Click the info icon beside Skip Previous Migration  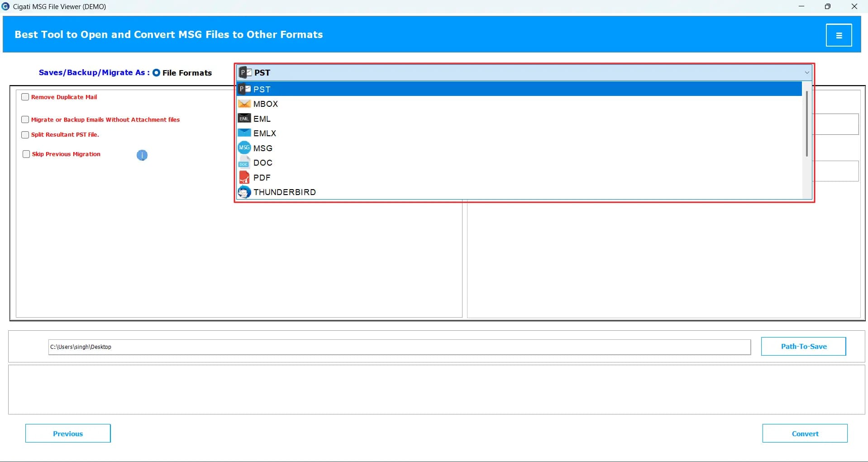click(x=142, y=155)
